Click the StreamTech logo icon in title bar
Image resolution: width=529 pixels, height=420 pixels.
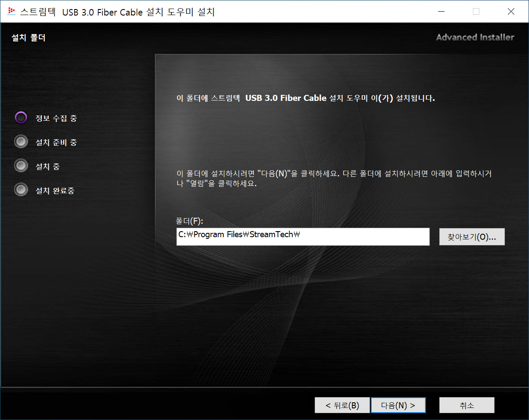[x=12, y=12]
